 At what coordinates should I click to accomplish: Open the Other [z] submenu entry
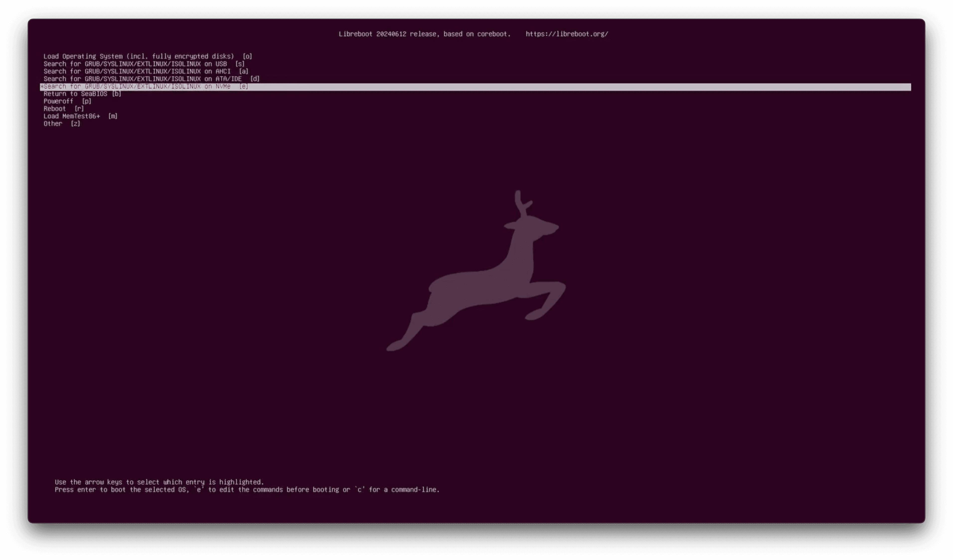coord(62,124)
